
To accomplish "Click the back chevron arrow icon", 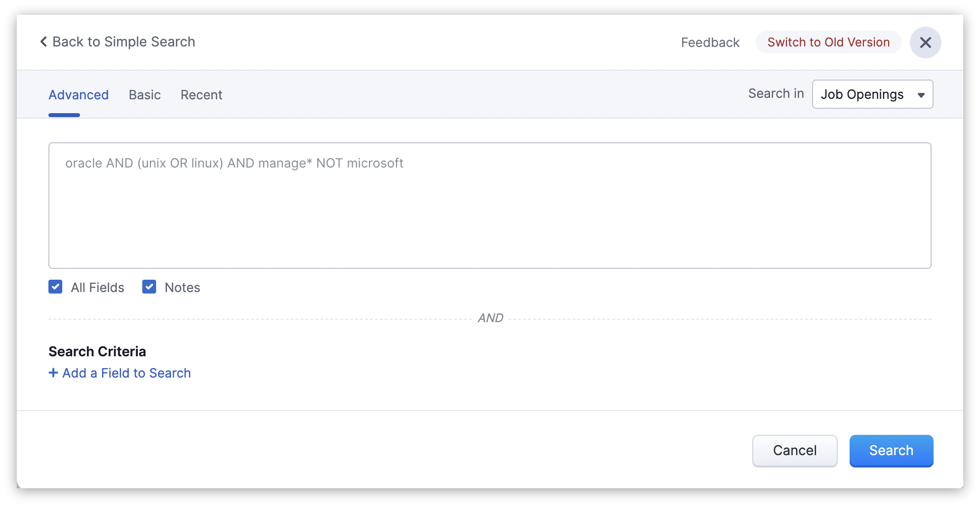I will 43,42.
